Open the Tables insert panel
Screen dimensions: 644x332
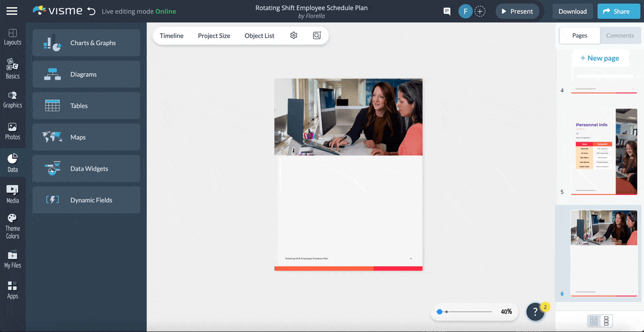click(x=86, y=105)
